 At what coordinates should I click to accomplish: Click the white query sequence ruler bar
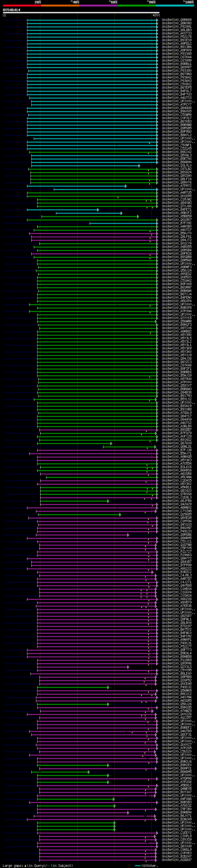point(81,13)
